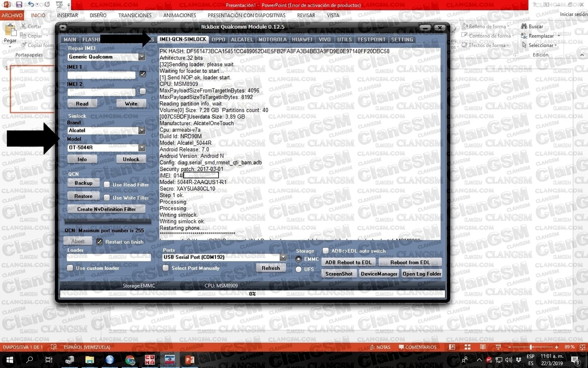Click the undo arrow in PowerPoint

point(31,5)
